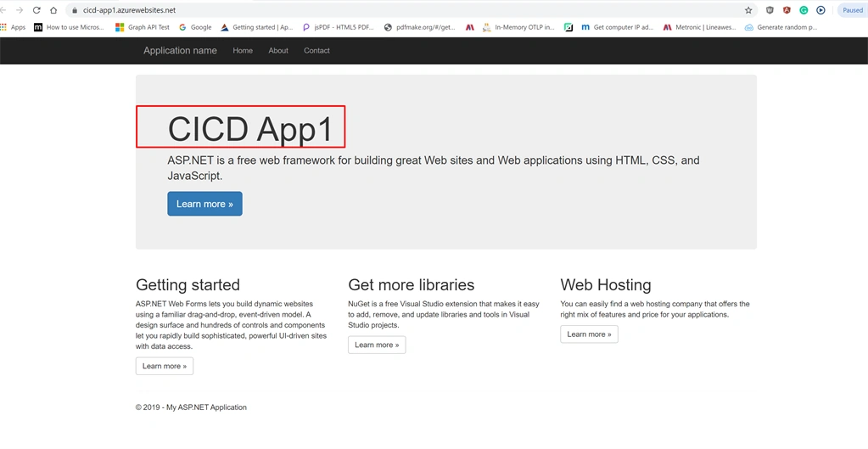
Task: Click the blue Learn more » button
Action: tap(204, 204)
